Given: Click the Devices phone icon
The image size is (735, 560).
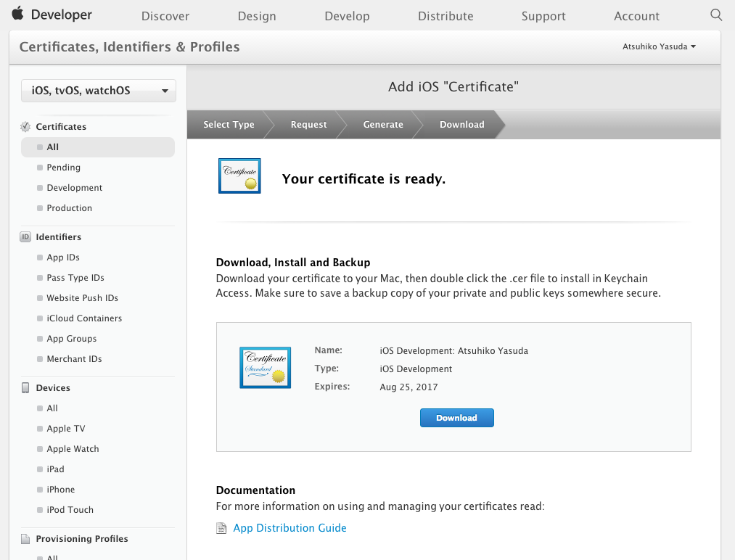Looking at the screenshot, I should coord(25,388).
